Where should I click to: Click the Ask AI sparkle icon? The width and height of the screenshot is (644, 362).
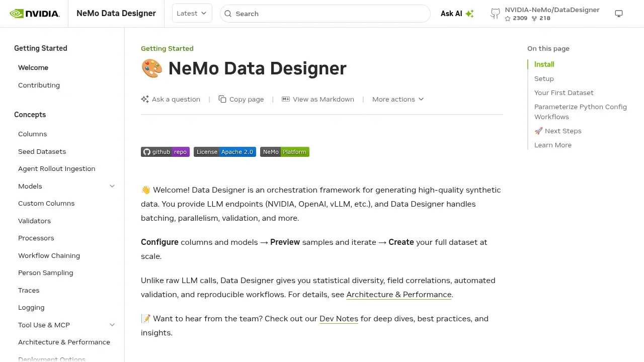pyautogui.click(x=469, y=14)
